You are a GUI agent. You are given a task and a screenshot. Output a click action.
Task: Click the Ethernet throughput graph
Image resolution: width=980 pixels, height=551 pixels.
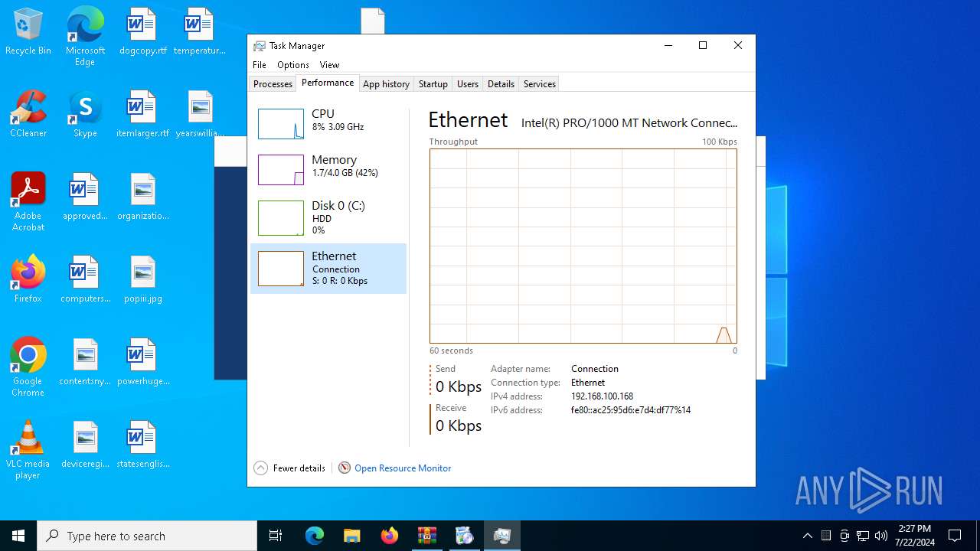click(583, 246)
